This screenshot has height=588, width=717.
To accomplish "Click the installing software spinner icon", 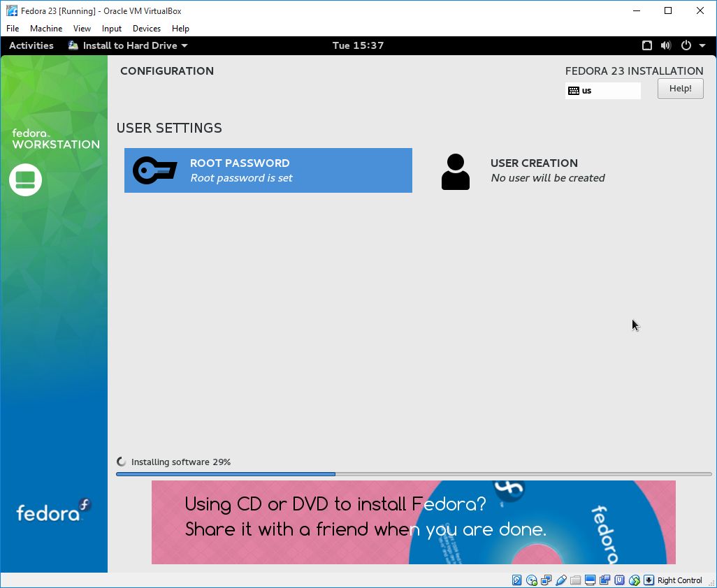I will 121,462.
